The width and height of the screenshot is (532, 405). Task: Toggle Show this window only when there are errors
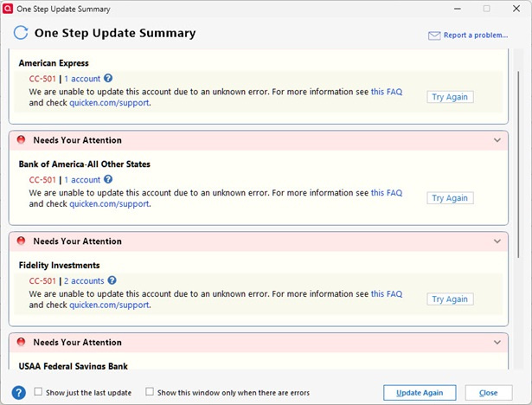pyautogui.click(x=150, y=392)
